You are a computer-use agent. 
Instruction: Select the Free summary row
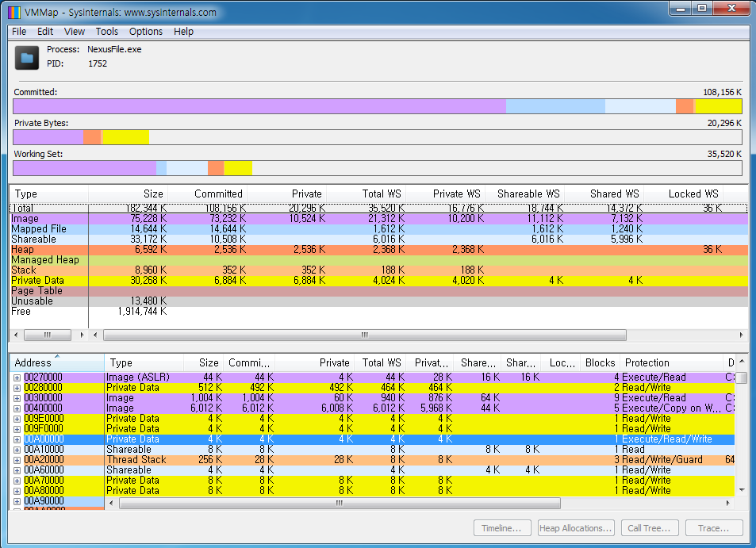pos(378,312)
